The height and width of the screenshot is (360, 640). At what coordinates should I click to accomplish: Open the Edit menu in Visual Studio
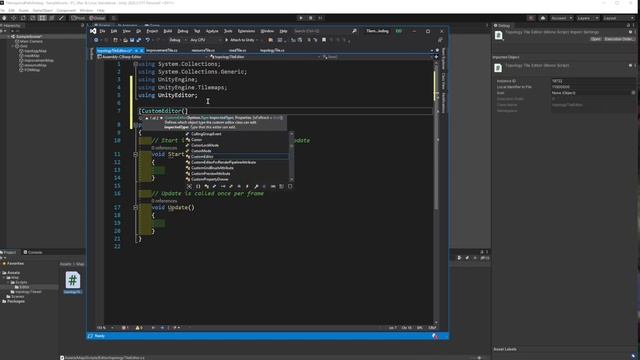pyautogui.click(x=114, y=31)
